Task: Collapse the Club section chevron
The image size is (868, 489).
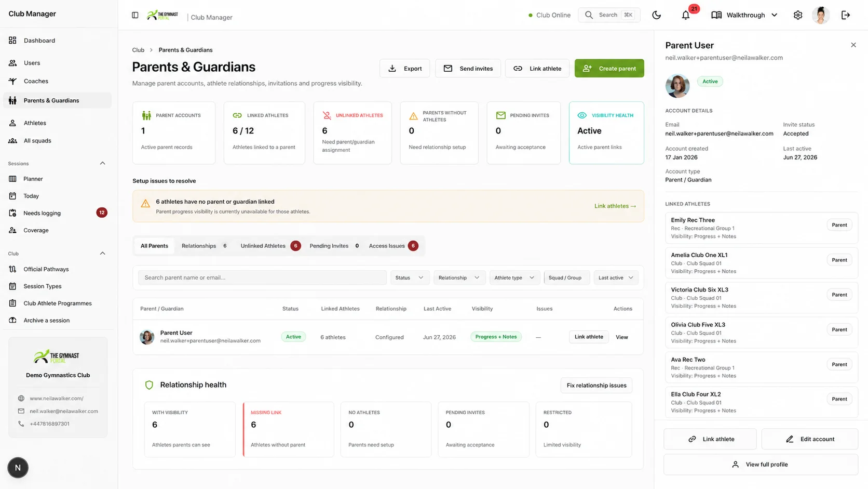Action: point(102,254)
